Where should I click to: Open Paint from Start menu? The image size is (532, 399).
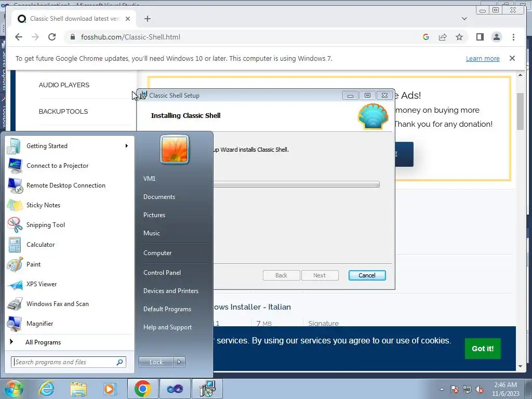pyautogui.click(x=70, y=264)
